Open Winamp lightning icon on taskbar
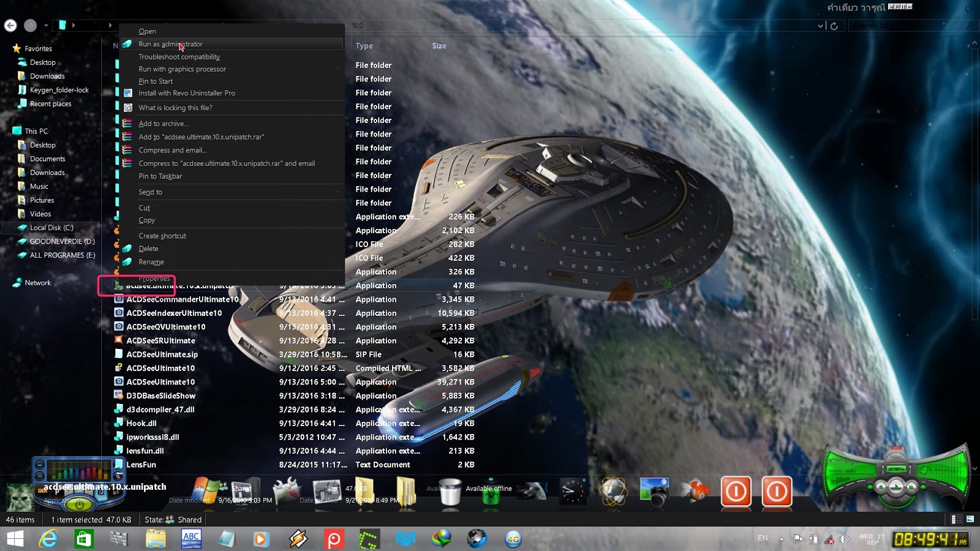 pos(298,539)
